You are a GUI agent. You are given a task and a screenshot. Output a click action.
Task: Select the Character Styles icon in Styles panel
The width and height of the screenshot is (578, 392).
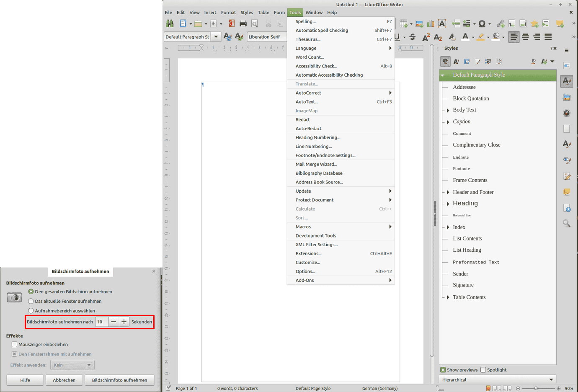456,61
